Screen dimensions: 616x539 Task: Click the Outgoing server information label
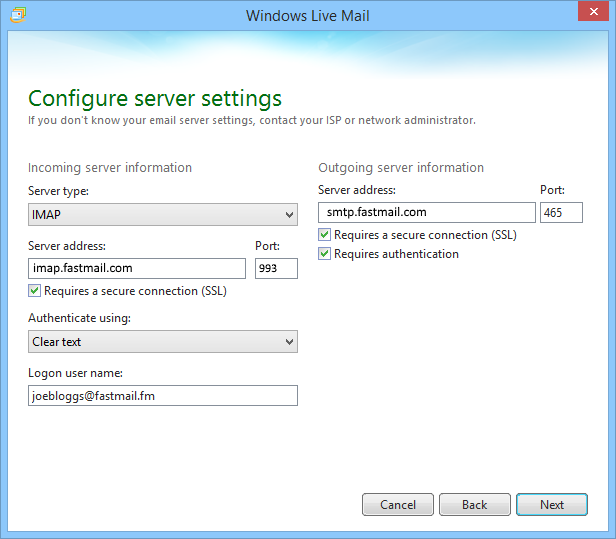click(x=401, y=168)
